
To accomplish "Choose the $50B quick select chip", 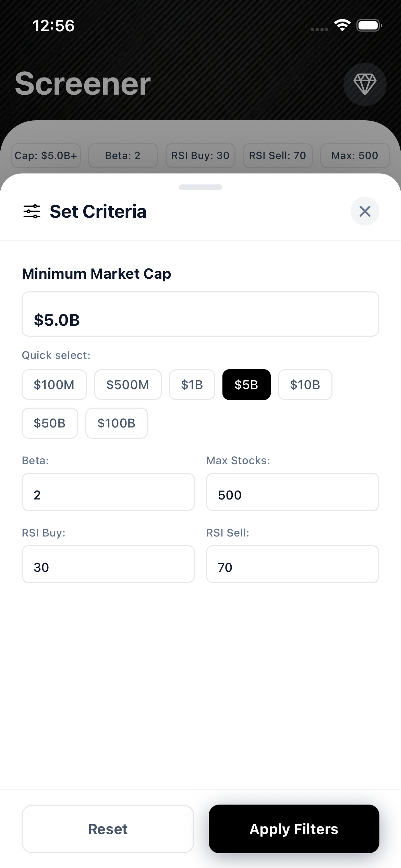I will click(x=50, y=423).
